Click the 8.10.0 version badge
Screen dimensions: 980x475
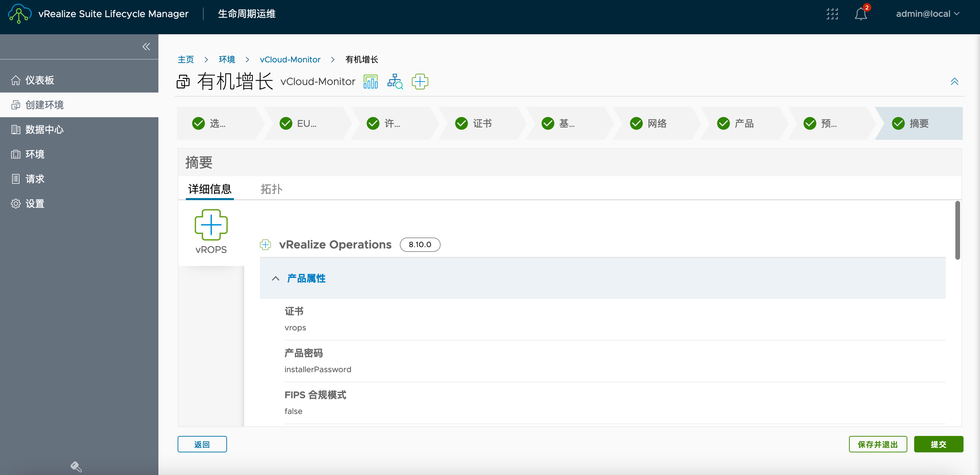(x=420, y=245)
